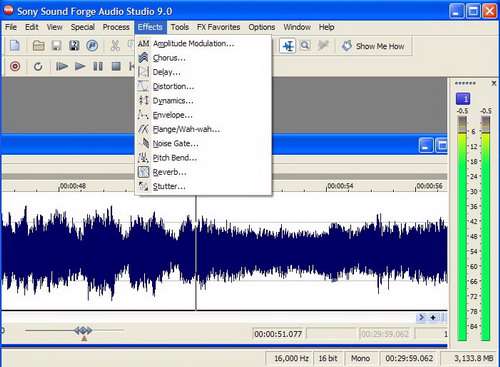
Task: Click the 00:00:56 mark on the time ruler
Action: 430,186
